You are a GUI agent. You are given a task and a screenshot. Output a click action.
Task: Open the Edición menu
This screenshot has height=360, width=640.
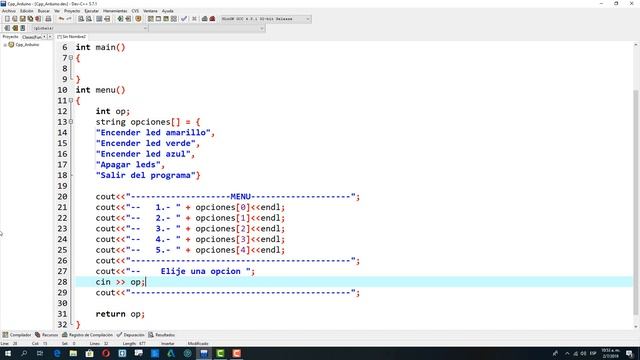pyautogui.click(x=27, y=11)
